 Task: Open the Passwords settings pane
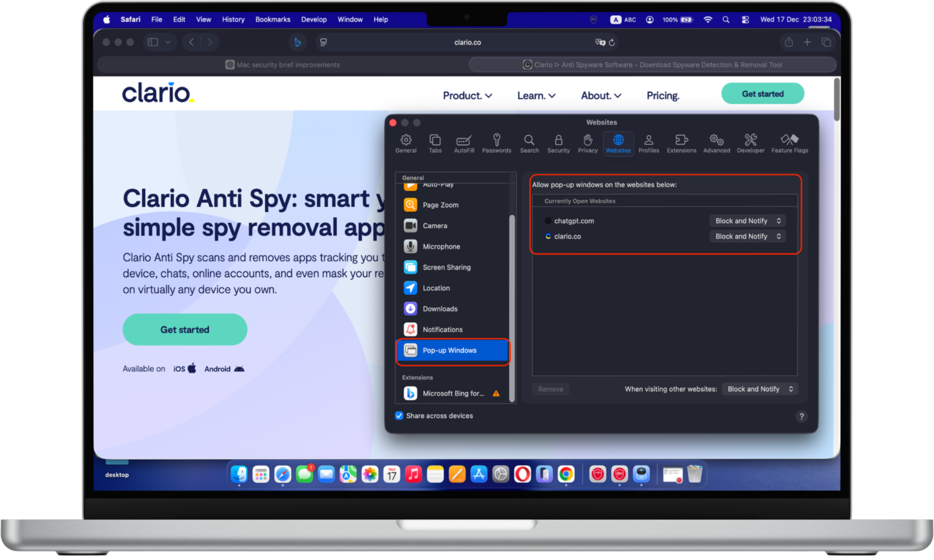(497, 143)
